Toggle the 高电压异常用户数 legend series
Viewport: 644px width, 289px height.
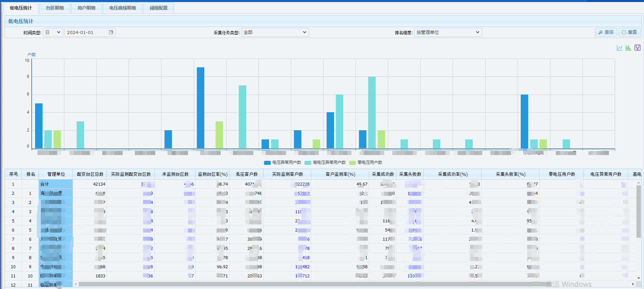[x=325, y=163]
